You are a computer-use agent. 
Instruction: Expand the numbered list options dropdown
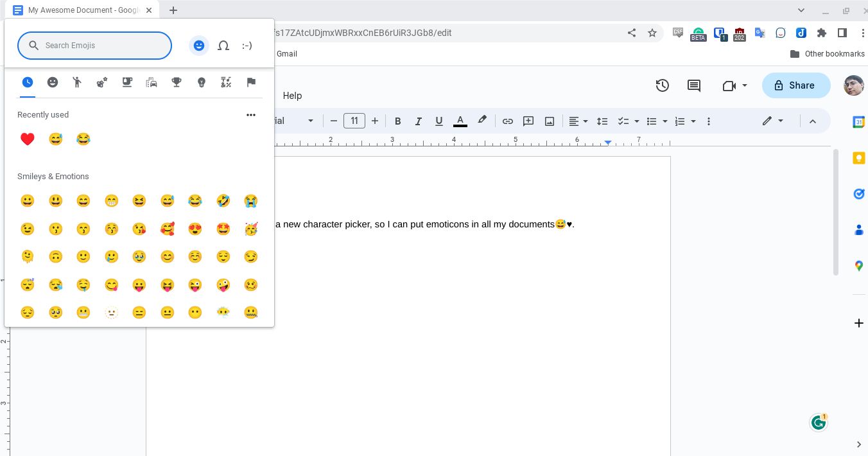(693, 121)
